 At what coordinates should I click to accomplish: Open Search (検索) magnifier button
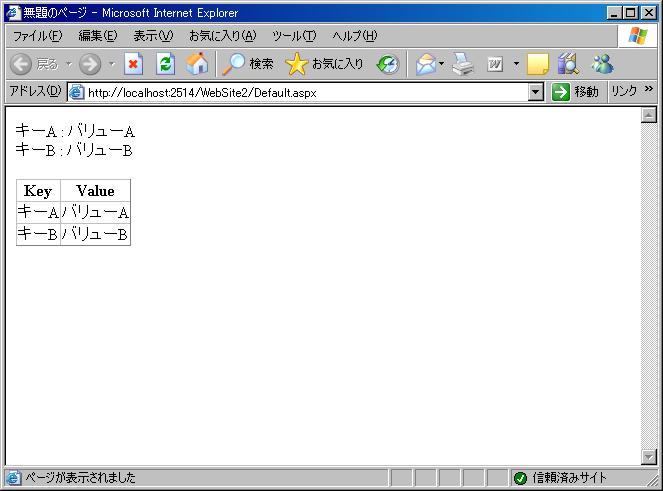[248, 64]
